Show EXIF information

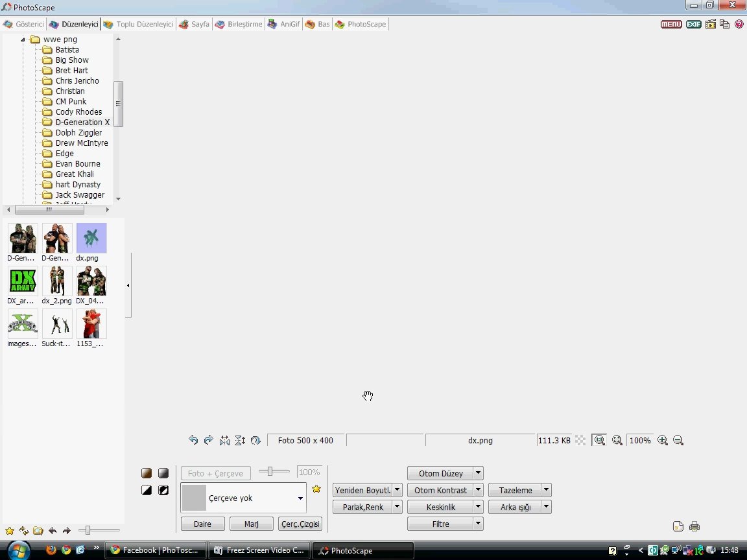click(x=694, y=24)
